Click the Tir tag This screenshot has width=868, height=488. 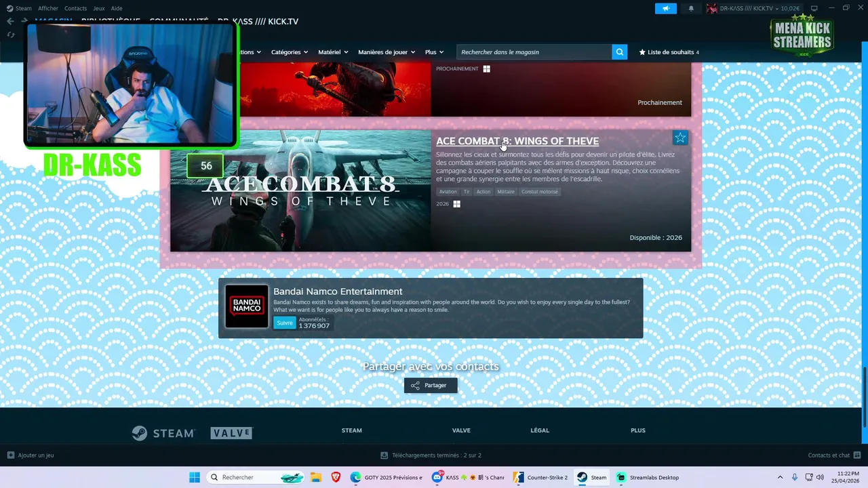(467, 192)
